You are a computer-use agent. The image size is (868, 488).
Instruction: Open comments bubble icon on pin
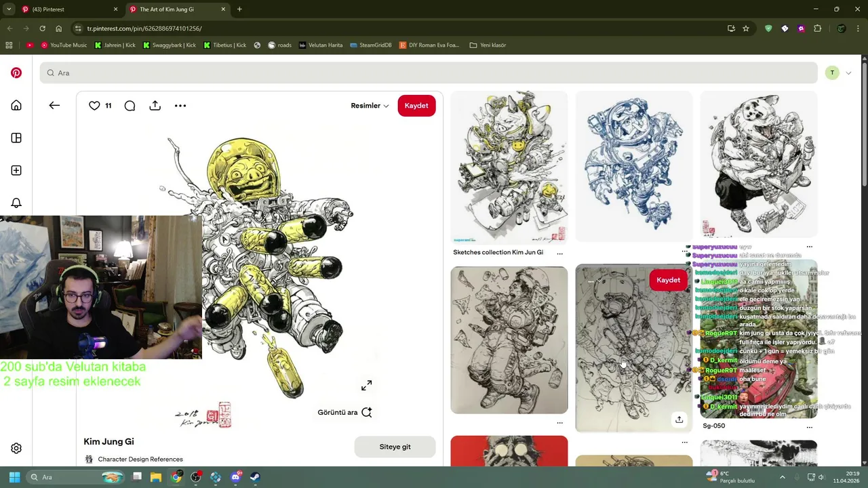130,106
